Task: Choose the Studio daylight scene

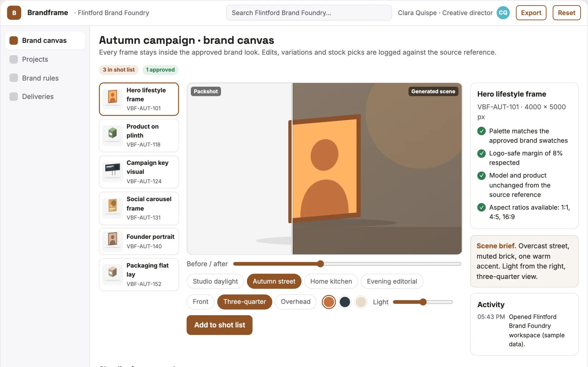Action: coord(215,281)
